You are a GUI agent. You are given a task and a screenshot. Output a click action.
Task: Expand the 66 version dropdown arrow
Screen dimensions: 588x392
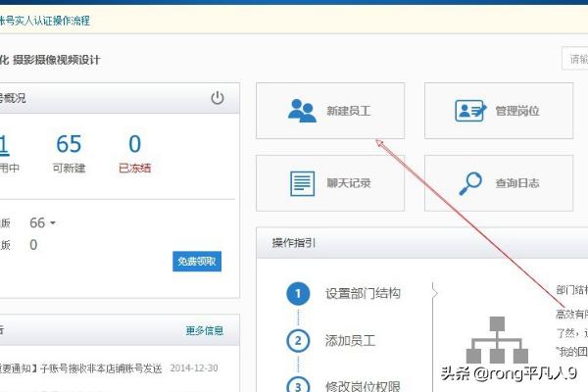coord(53,223)
